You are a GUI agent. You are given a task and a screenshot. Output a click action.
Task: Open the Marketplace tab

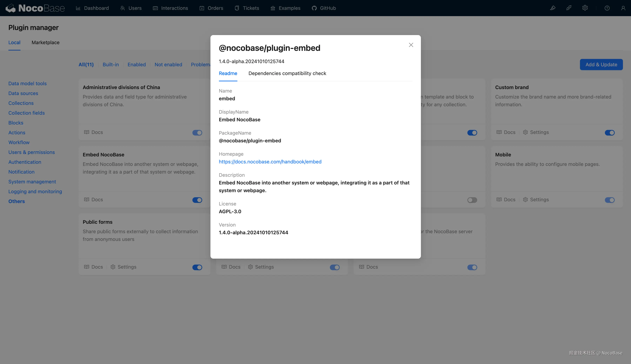click(x=45, y=42)
